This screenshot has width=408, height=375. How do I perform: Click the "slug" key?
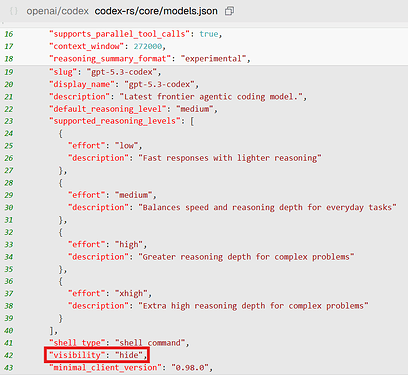63,72
